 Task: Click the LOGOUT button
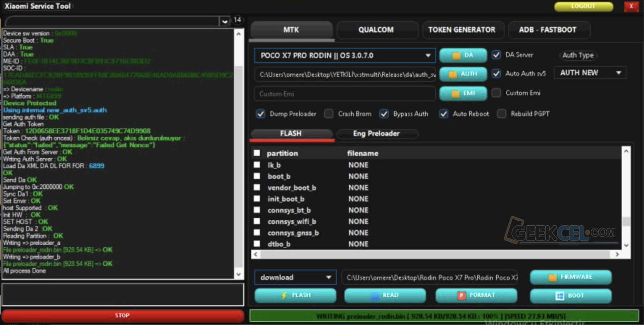coord(583,6)
